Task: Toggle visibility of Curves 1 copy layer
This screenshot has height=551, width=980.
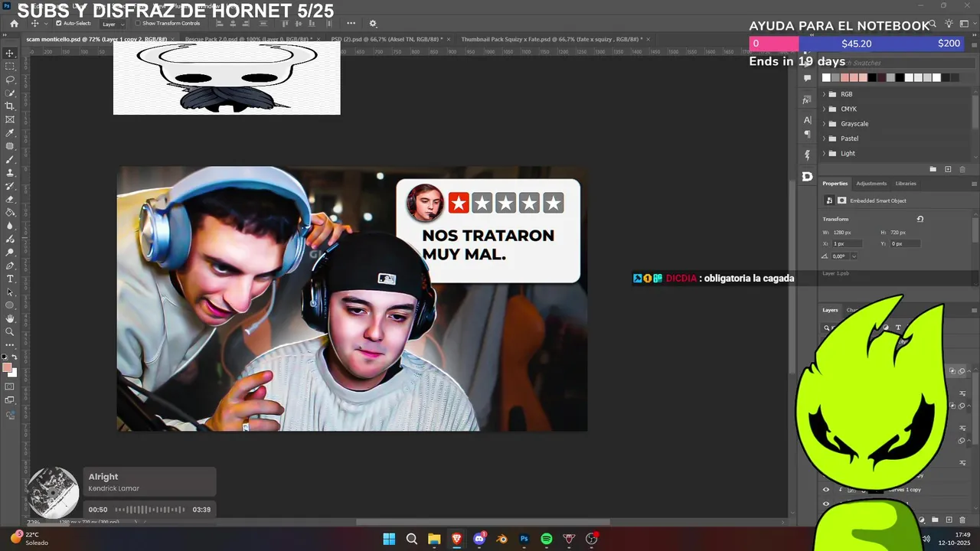Action: pos(825,490)
